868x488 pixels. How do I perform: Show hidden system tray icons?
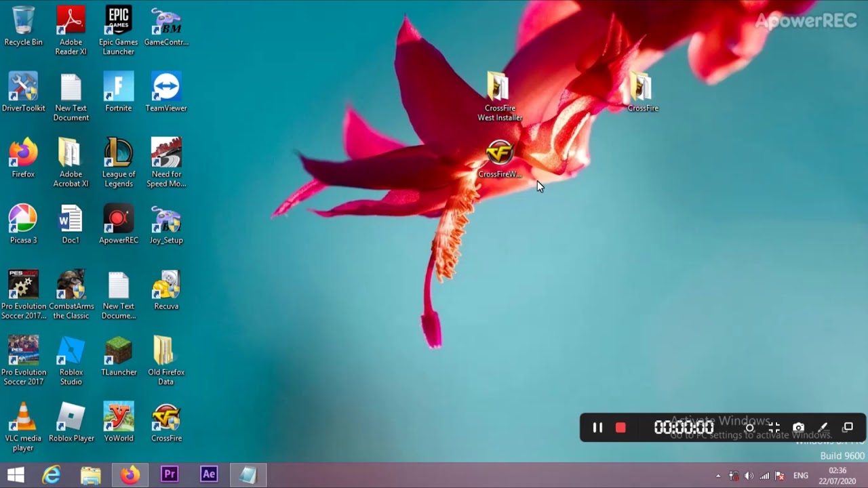tap(718, 476)
